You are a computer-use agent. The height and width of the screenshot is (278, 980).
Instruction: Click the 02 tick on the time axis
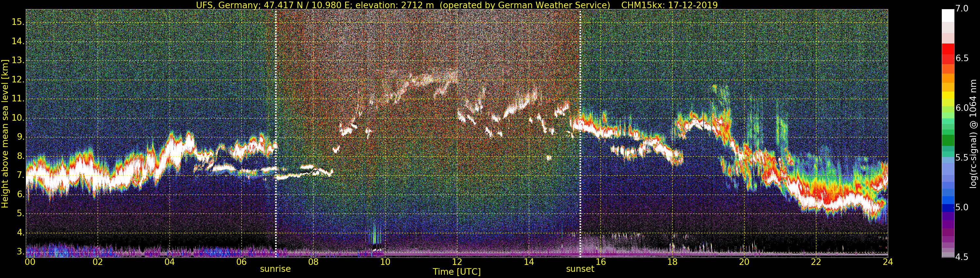[98, 262]
